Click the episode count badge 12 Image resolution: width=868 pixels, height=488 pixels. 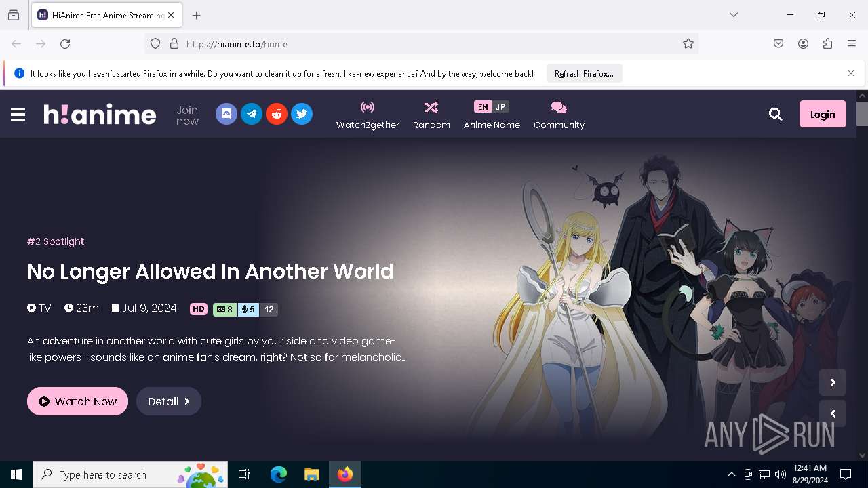[269, 309]
